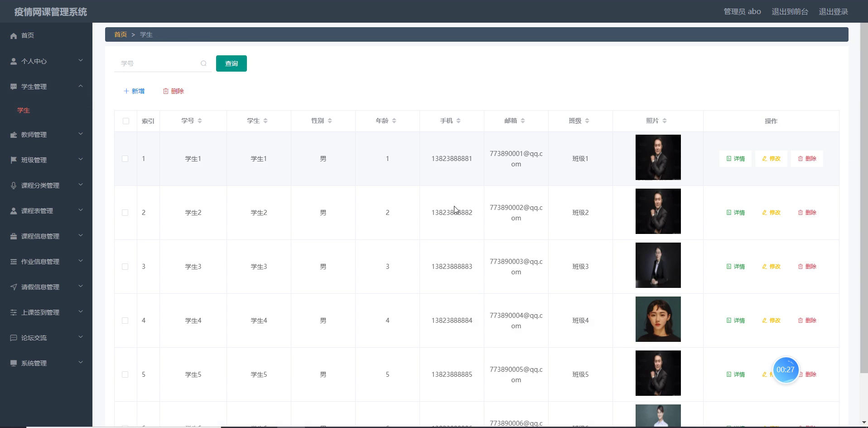Screen dimensions: 868x428
Task: Click the paper plane icon beside 请假信息管理
Action: tap(14, 287)
